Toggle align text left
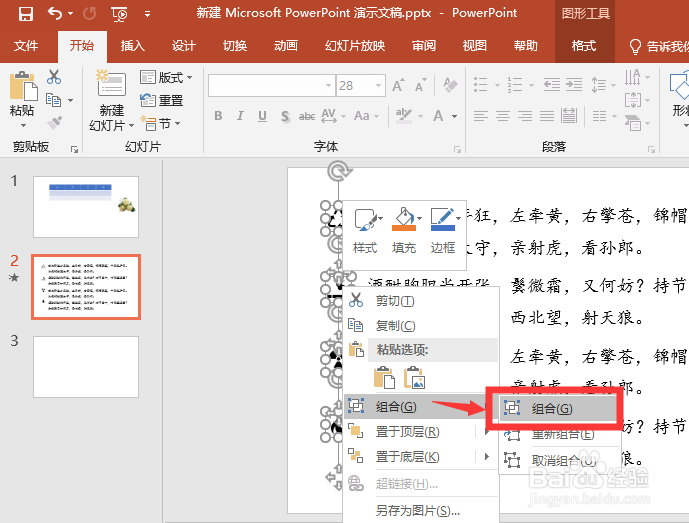Viewport: 689px width, 523px height. pyautogui.click(x=481, y=116)
